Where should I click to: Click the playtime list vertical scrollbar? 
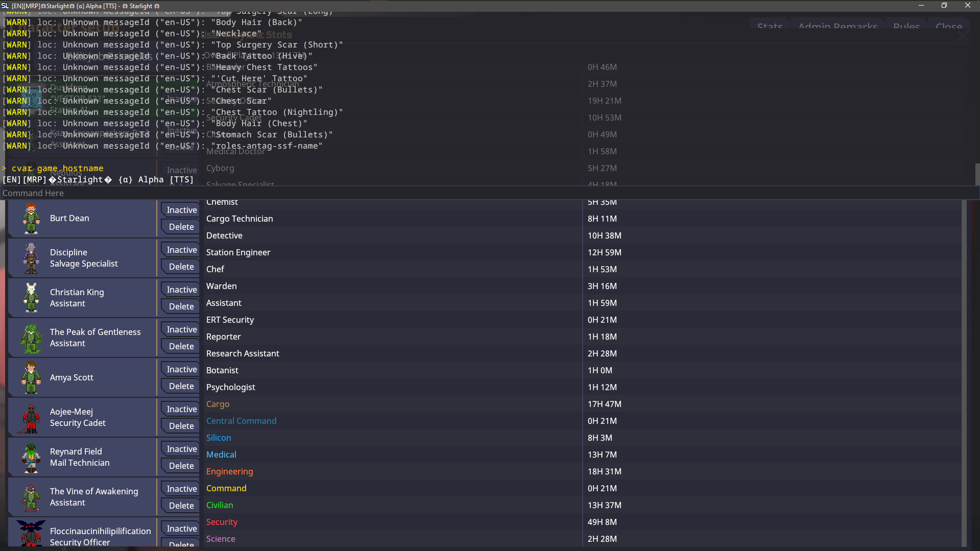pos(964,357)
